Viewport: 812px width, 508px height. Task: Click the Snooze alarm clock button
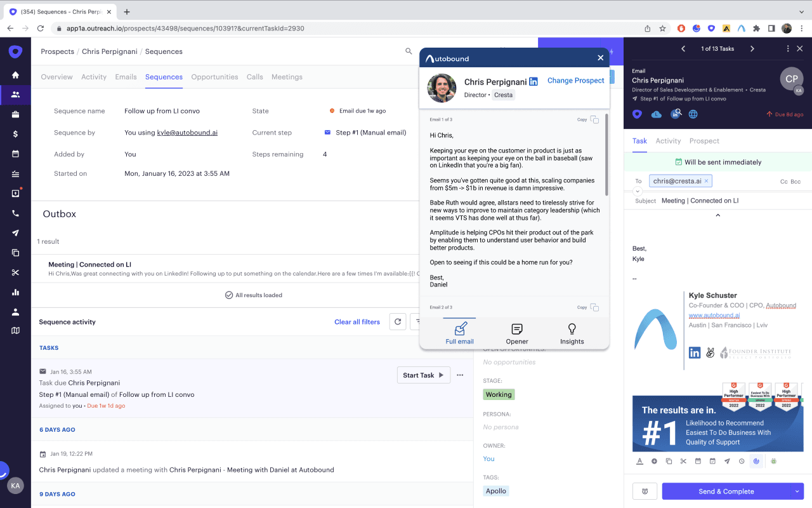(x=643, y=491)
